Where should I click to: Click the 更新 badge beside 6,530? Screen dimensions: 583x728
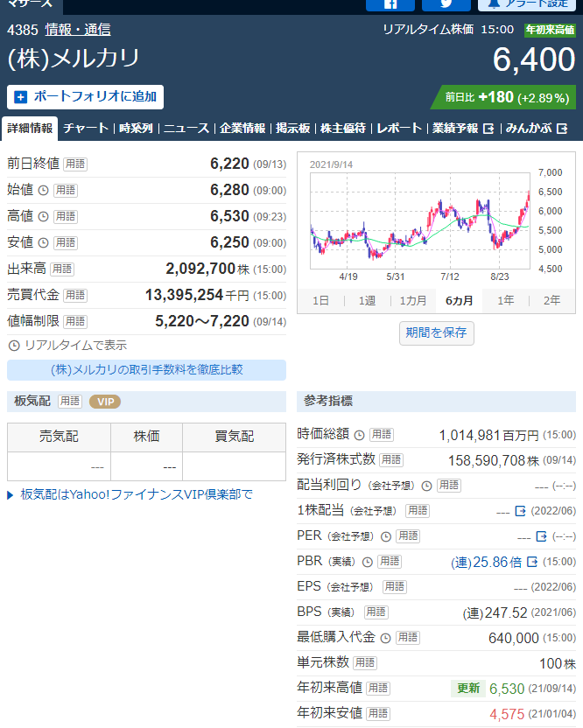pyautogui.click(x=467, y=689)
